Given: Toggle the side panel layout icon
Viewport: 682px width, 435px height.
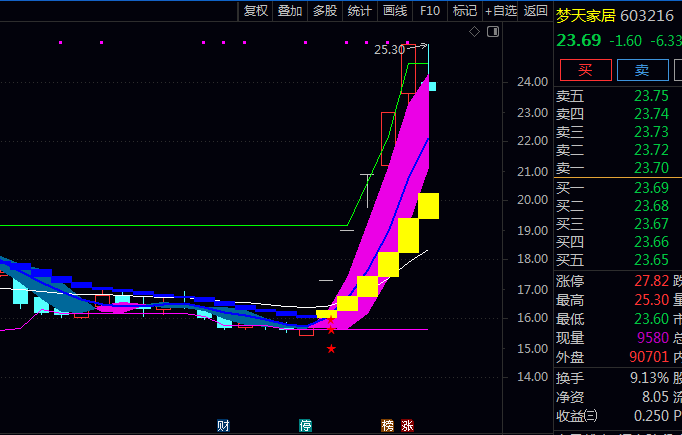Looking at the screenshot, I should [491, 33].
